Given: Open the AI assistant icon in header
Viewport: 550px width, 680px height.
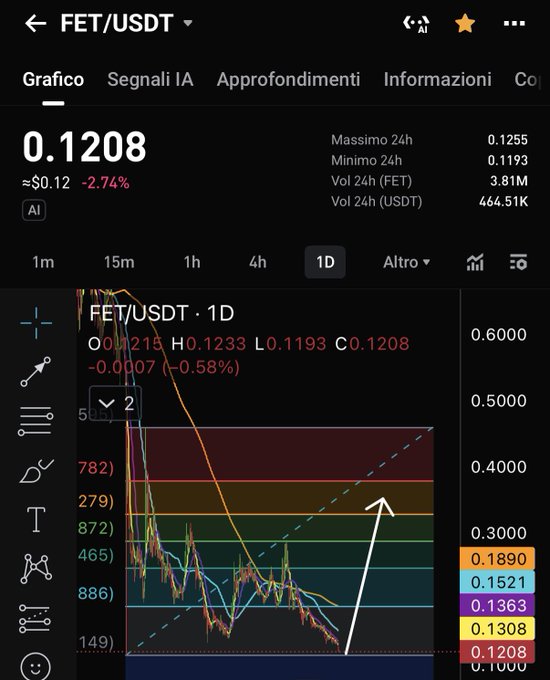Looking at the screenshot, I should pyautogui.click(x=416, y=24).
